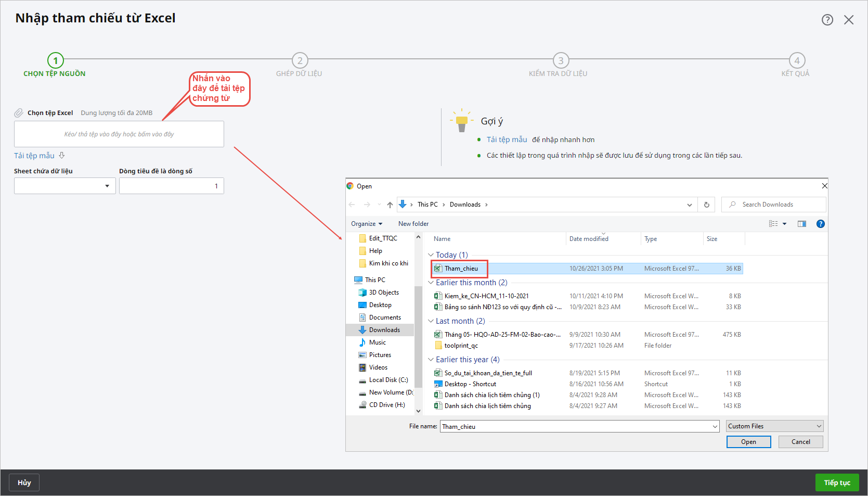Click the Excel file drop zone box

119,134
